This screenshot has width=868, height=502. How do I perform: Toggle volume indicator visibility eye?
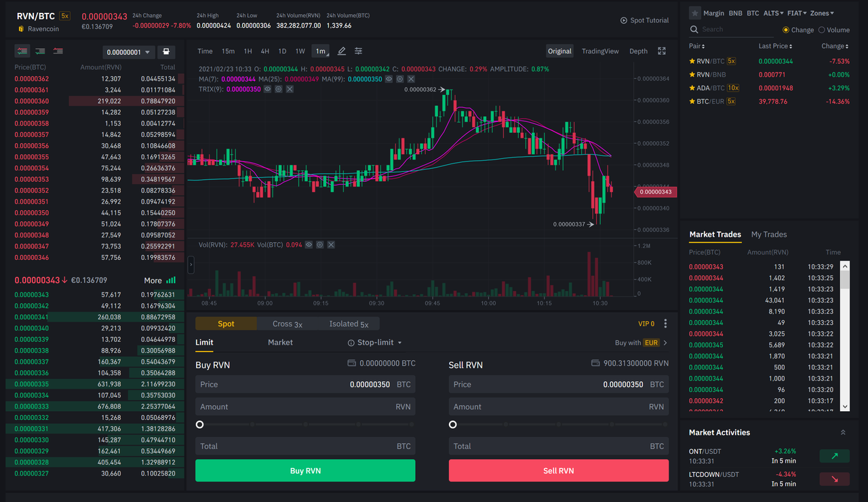[x=309, y=245]
